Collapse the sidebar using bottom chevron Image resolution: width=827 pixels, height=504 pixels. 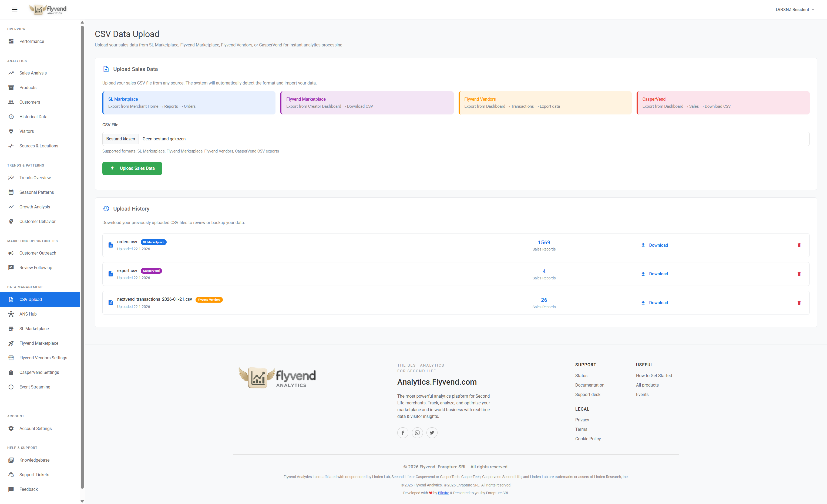pos(82,501)
